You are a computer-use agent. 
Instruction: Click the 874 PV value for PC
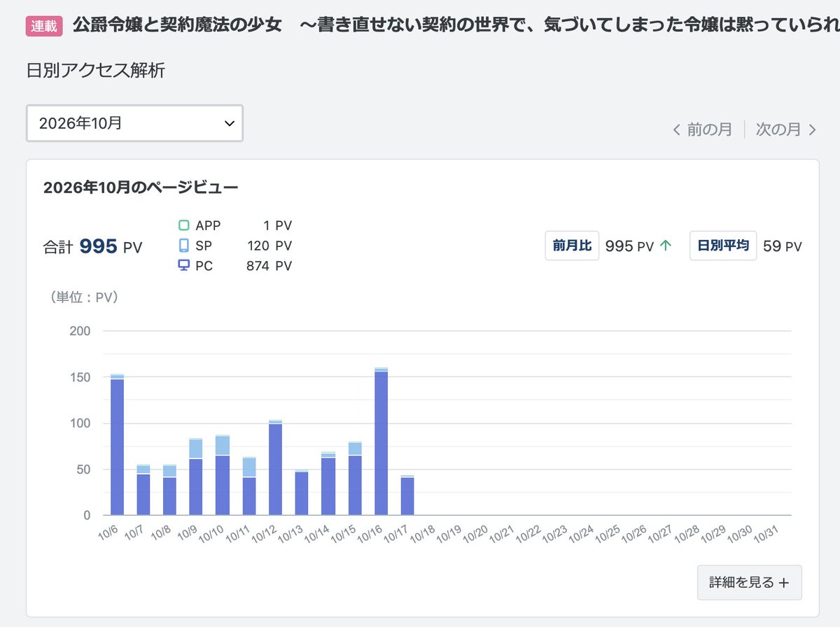coord(269,266)
